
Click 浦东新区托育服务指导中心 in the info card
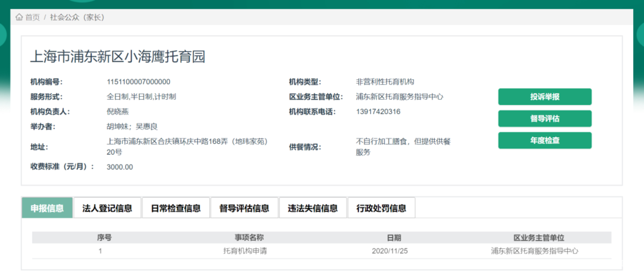[x=399, y=96]
